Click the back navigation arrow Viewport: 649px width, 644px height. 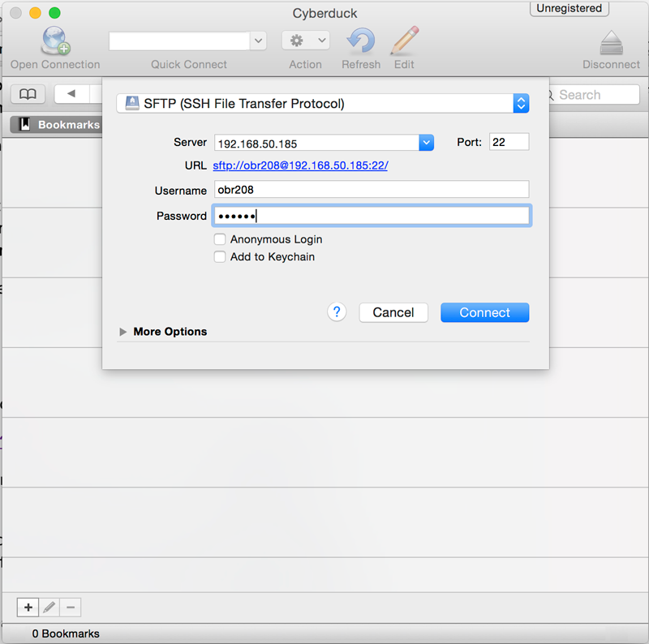tap(71, 94)
